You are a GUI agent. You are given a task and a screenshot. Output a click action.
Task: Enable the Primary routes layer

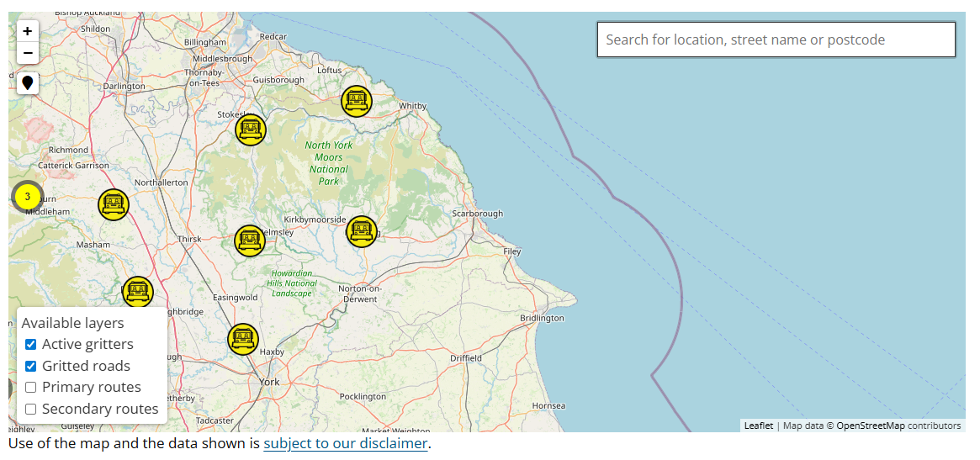pyautogui.click(x=31, y=388)
